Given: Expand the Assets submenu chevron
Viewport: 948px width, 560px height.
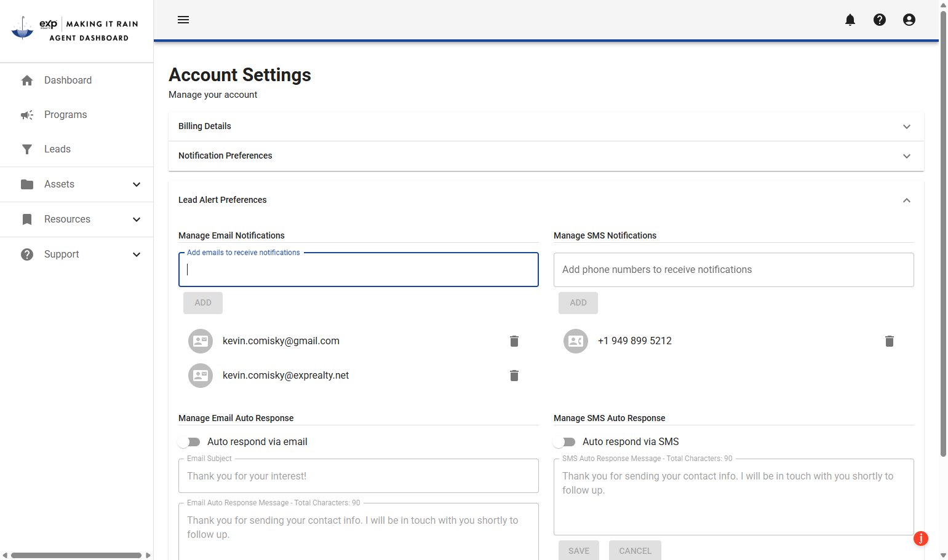Looking at the screenshot, I should [x=137, y=184].
